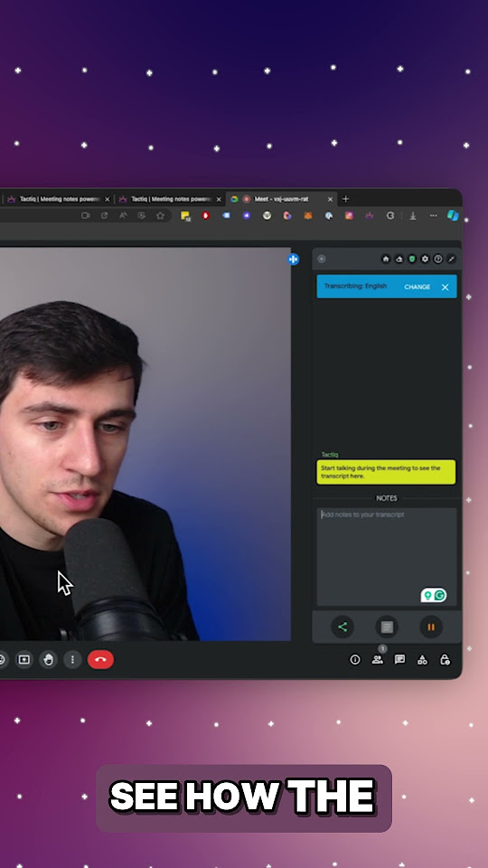This screenshot has width=488, height=868.
Task: Close the Meet - vxj-uuvm-rat tab
Action: click(x=331, y=199)
